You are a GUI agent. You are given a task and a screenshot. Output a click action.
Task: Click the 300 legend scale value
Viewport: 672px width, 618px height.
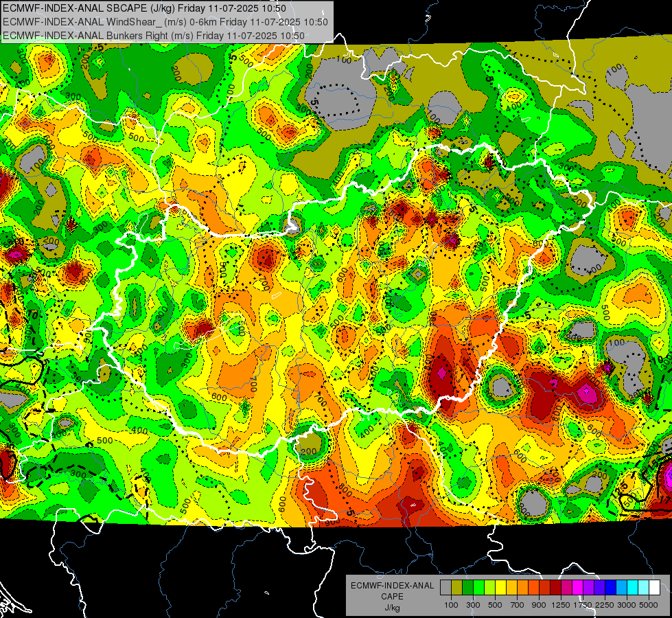point(473,605)
